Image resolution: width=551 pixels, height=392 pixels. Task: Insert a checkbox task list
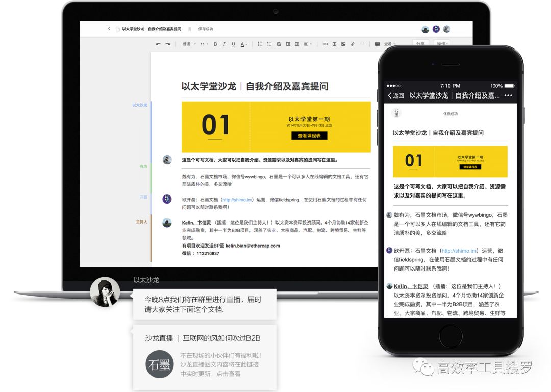(279, 44)
